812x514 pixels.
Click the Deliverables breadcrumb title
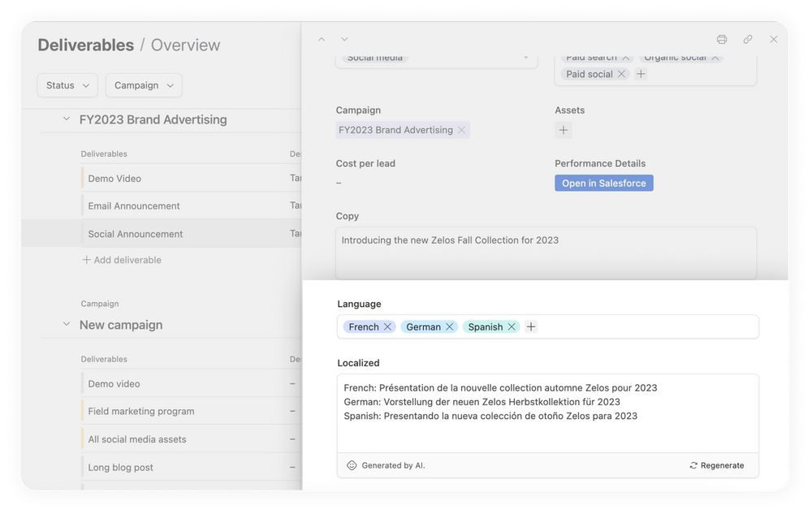pos(85,45)
